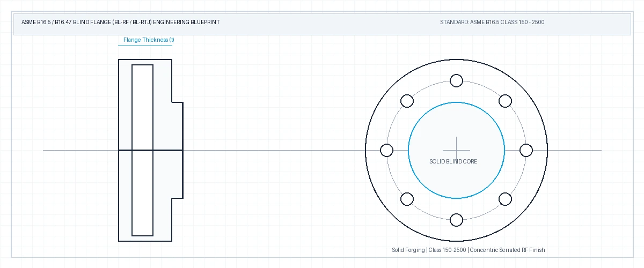644x268 pixels.
Task: Click the blueprint title text ASME B16.5 / B16.47 BLIND FLANGE
Action: pyautogui.click(x=120, y=23)
